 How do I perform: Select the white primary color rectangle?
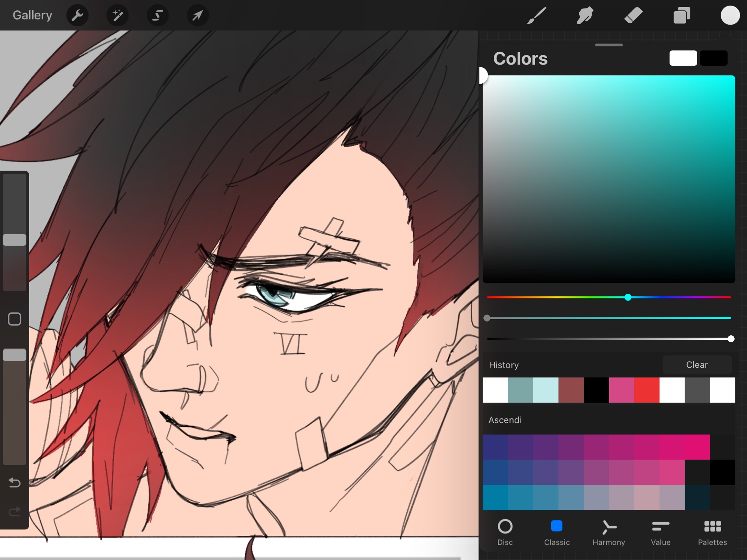pyautogui.click(x=683, y=58)
